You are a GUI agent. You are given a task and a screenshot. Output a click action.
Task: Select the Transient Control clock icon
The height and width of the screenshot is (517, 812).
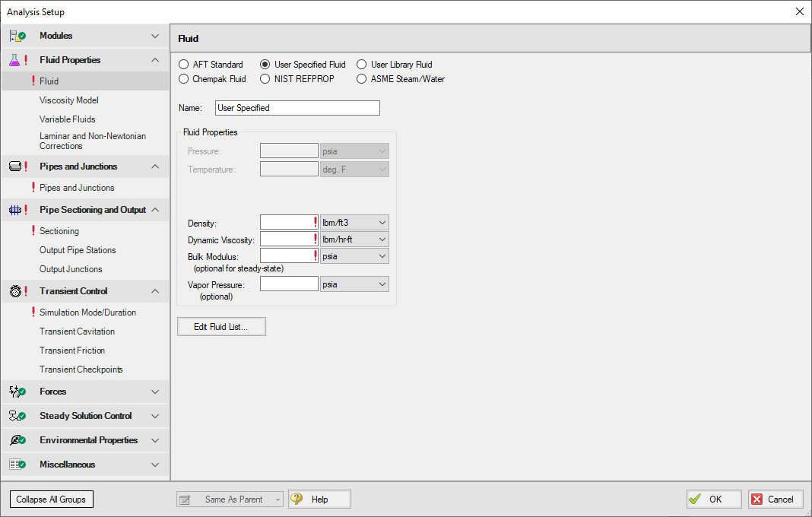(15, 290)
